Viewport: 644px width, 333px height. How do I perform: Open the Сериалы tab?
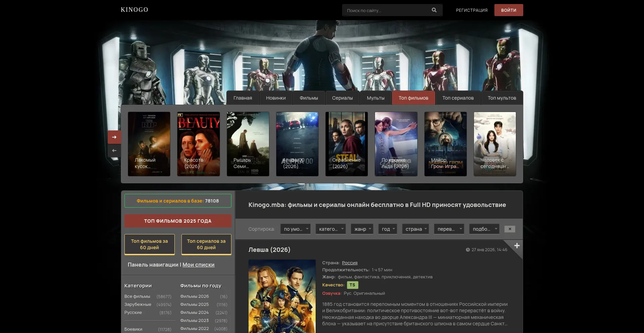(x=342, y=98)
